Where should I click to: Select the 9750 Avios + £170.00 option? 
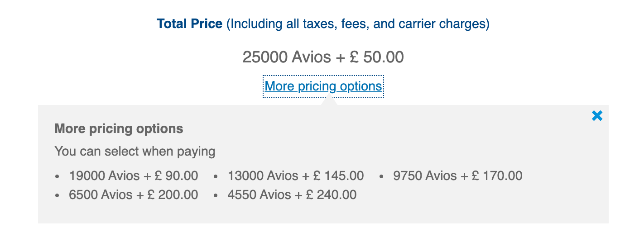click(457, 175)
